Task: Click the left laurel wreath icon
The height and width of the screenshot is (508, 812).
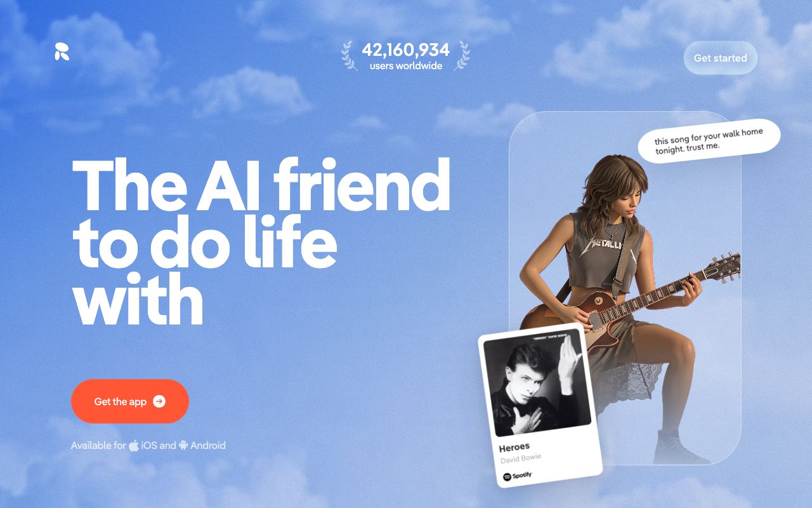Action: [x=350, y=55]
